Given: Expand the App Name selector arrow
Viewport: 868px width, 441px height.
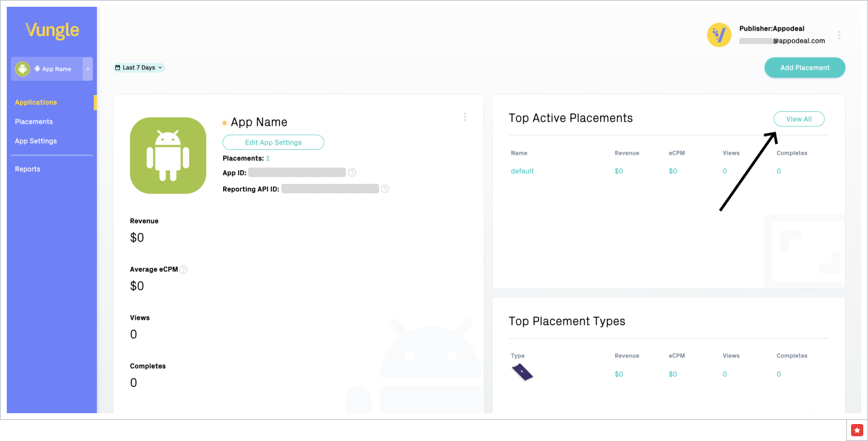Looking at the screenshot, I should [x=87, y=69].
